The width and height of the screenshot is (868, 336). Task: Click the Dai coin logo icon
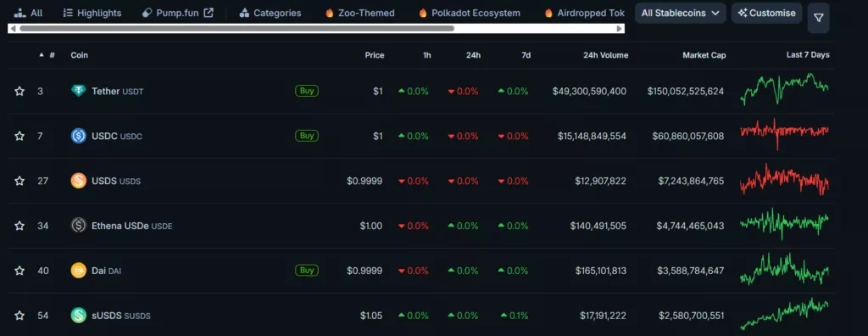79,271
